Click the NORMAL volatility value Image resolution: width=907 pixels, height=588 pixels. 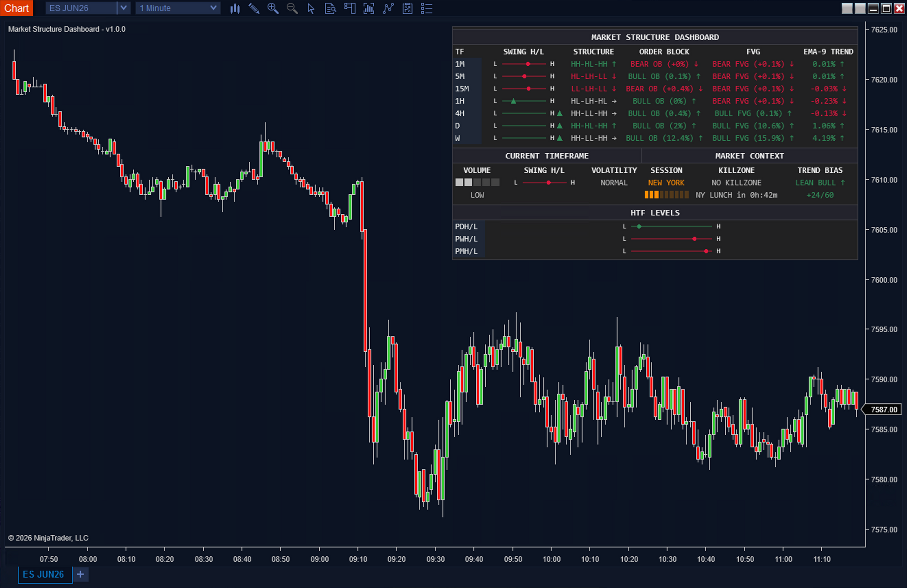[614, 183]
